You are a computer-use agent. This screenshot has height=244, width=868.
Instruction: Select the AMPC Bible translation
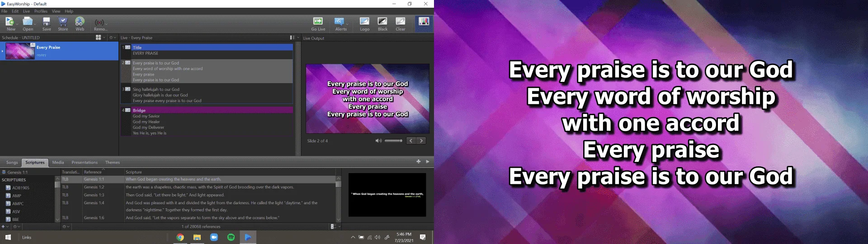[x=18, y=204]
